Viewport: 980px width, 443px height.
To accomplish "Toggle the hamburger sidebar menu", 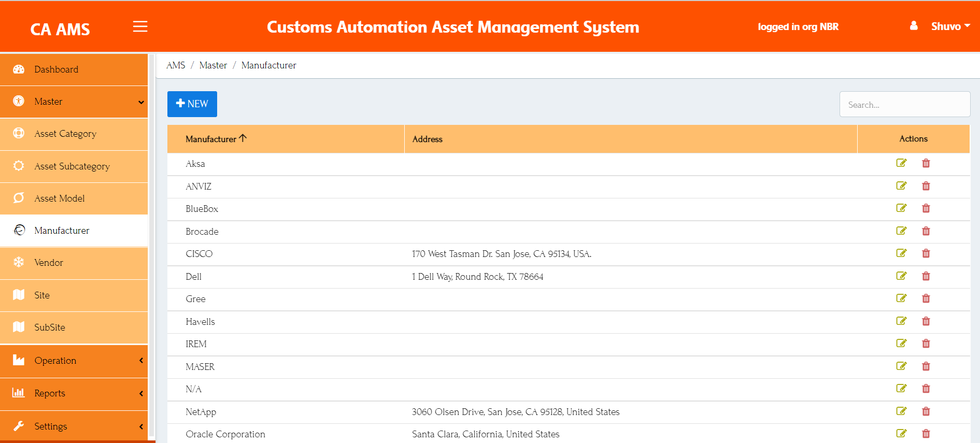I will (x=140, y=26).
